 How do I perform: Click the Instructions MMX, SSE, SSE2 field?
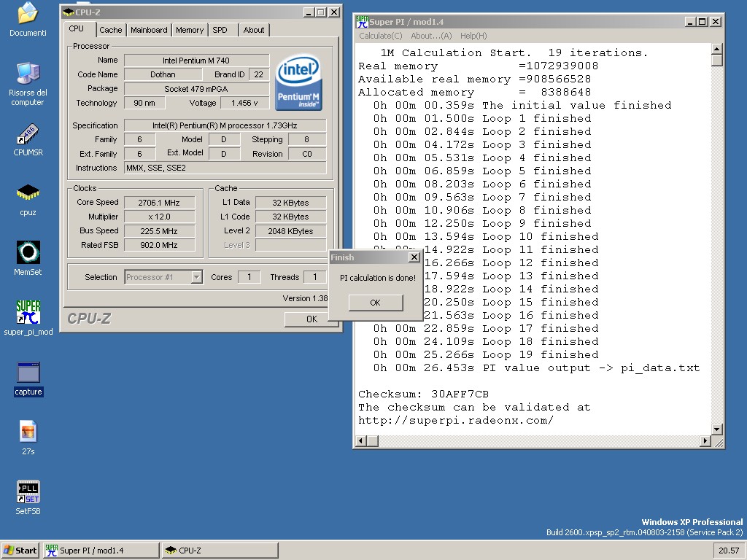coord(225,168)
